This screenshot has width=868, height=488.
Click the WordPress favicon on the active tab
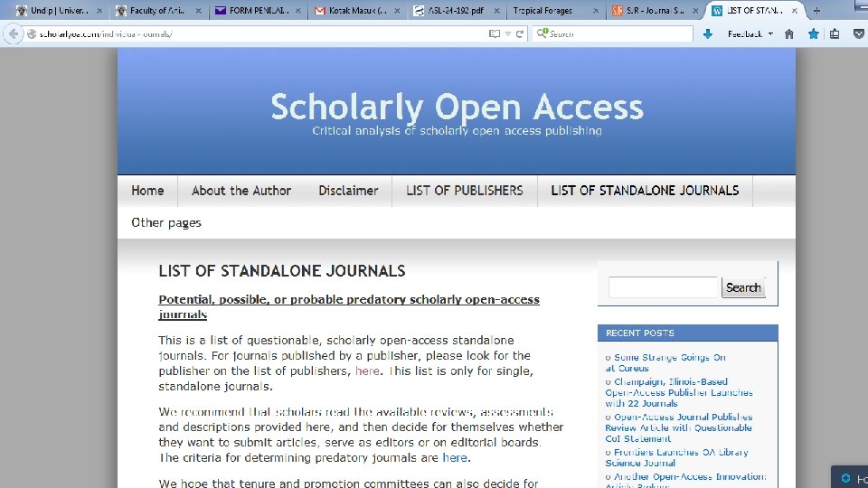[x=717, y=11]
